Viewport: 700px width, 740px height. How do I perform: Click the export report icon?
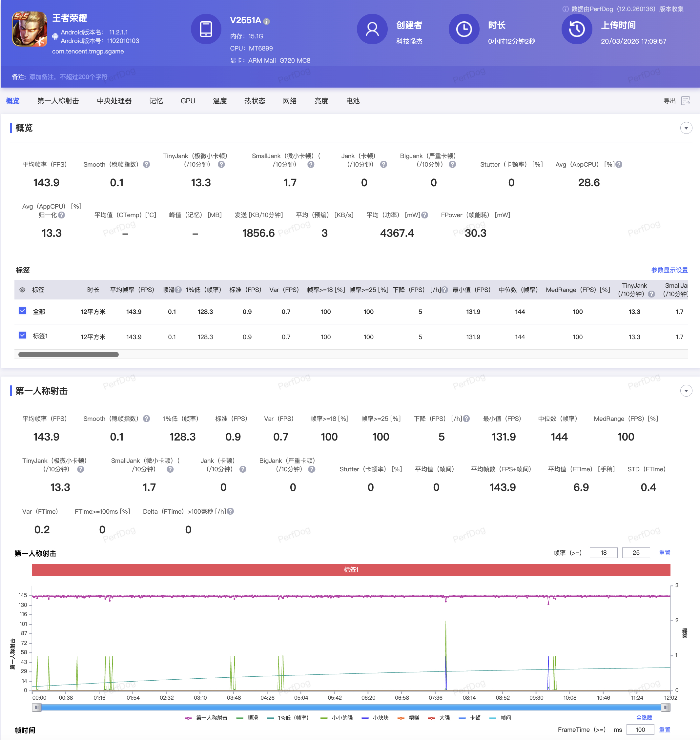tap(685, 101)
